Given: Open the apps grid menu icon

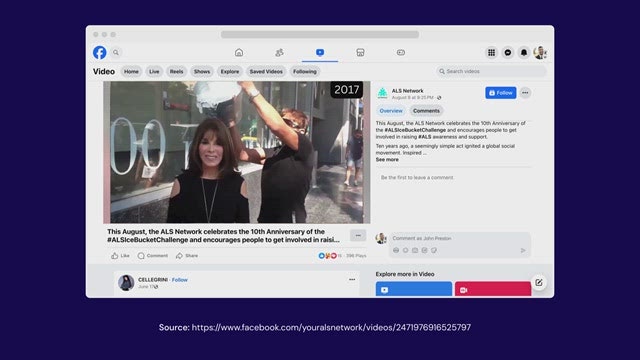Looking at the screenshot, I should pos(491,52).
